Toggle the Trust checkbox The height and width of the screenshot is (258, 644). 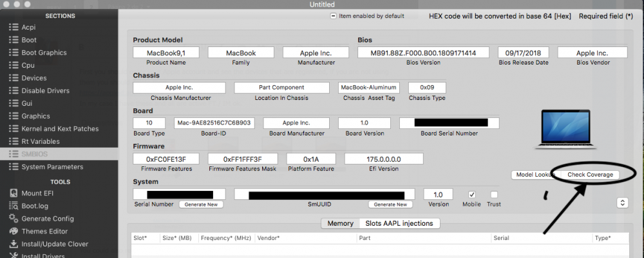494,194
